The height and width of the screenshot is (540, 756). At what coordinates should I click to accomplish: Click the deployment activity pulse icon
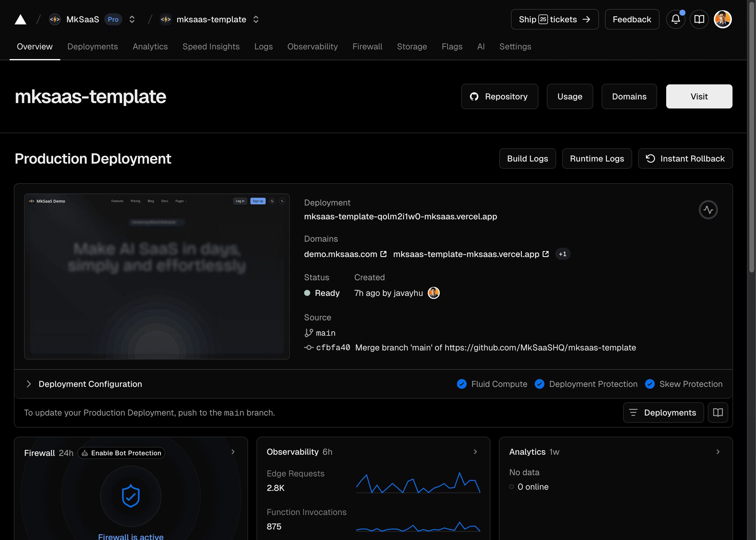(708, 210)
